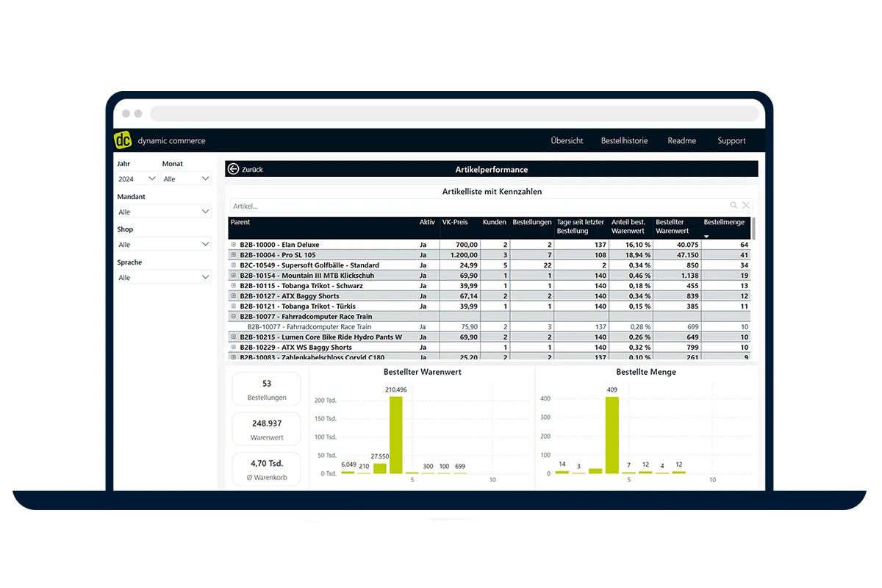Click the Zurück back arrow icon
Screen dimensions: 882x588
pos(233,169)
